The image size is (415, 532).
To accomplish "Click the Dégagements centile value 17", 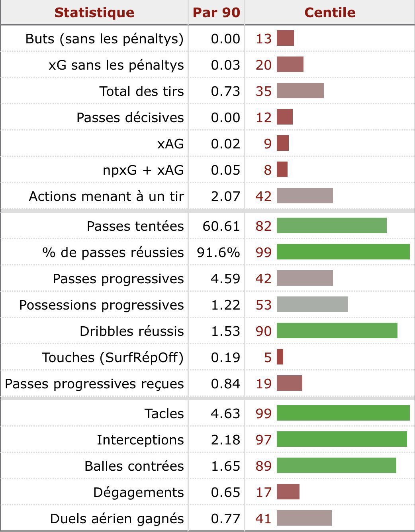I will pos(263,492).
